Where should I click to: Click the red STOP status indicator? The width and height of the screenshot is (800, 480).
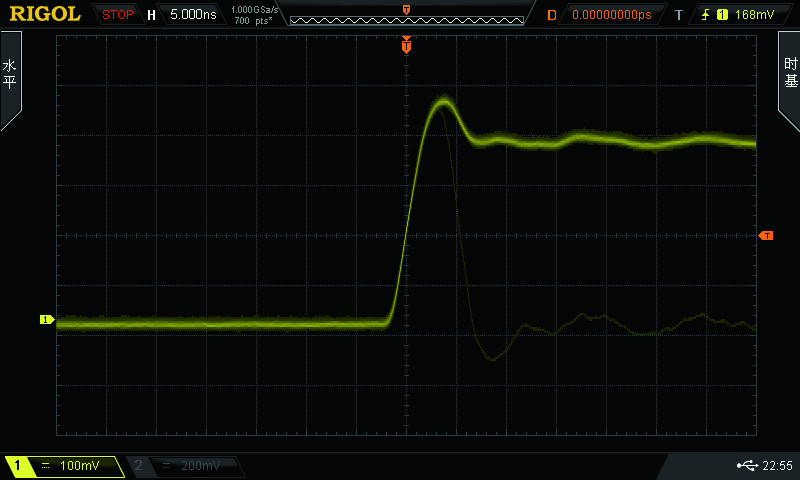(117, 15)
